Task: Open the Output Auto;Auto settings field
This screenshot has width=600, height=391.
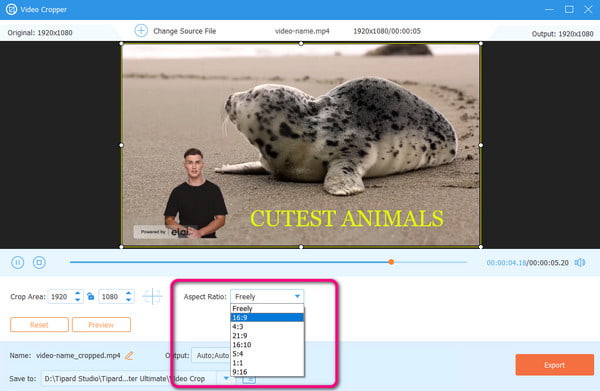Action: pos(210,355)
